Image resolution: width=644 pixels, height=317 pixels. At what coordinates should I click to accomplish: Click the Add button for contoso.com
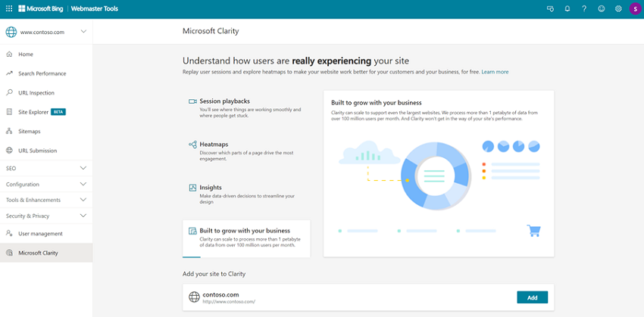tap(533, 297)
